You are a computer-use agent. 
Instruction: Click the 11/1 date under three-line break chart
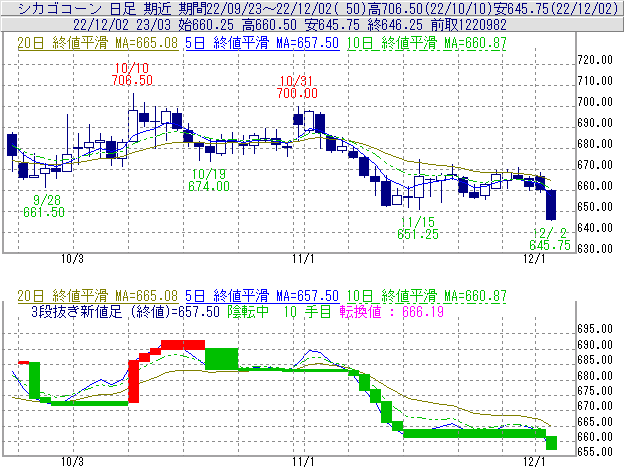(x=303, y=462)
